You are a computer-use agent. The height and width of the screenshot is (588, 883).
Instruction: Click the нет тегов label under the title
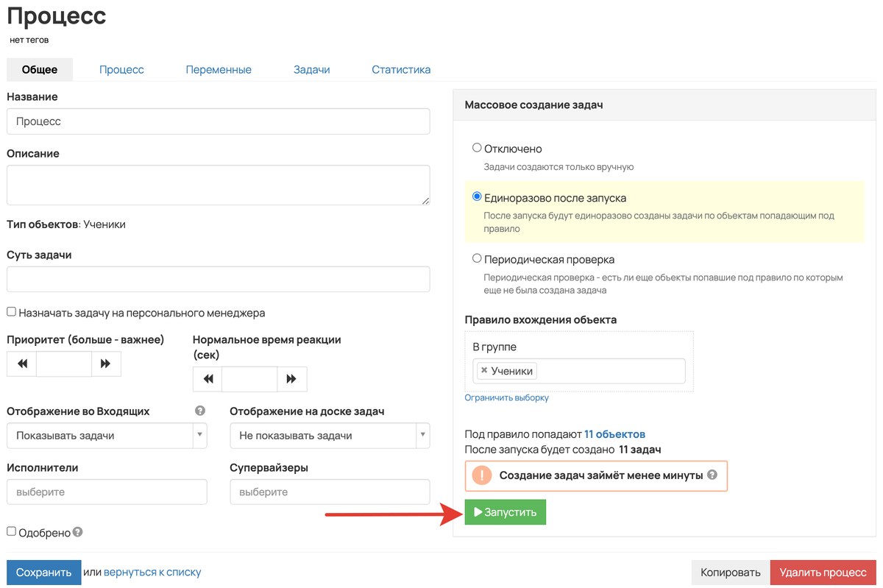click(29, 40)
